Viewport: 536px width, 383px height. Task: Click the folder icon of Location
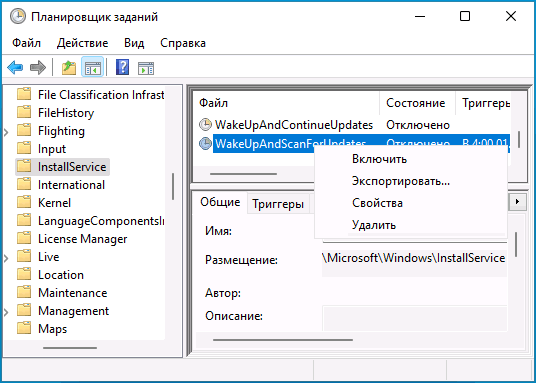point(24,274)
